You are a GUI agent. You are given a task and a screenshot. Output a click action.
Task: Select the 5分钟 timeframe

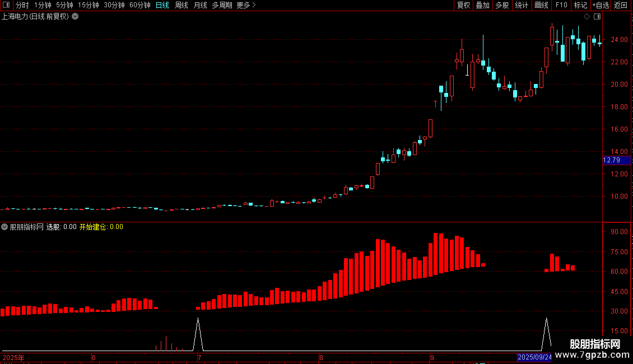tap(64, 5)
